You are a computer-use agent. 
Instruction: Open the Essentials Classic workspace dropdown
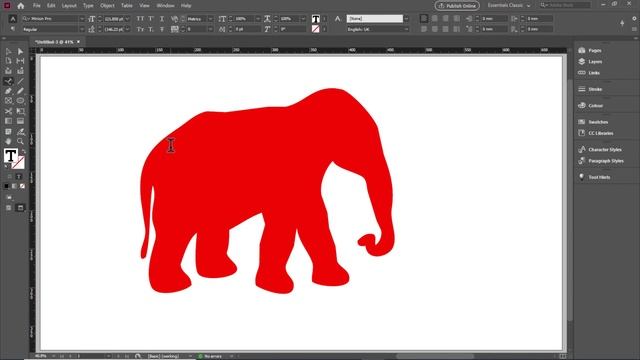coord(509,6)
